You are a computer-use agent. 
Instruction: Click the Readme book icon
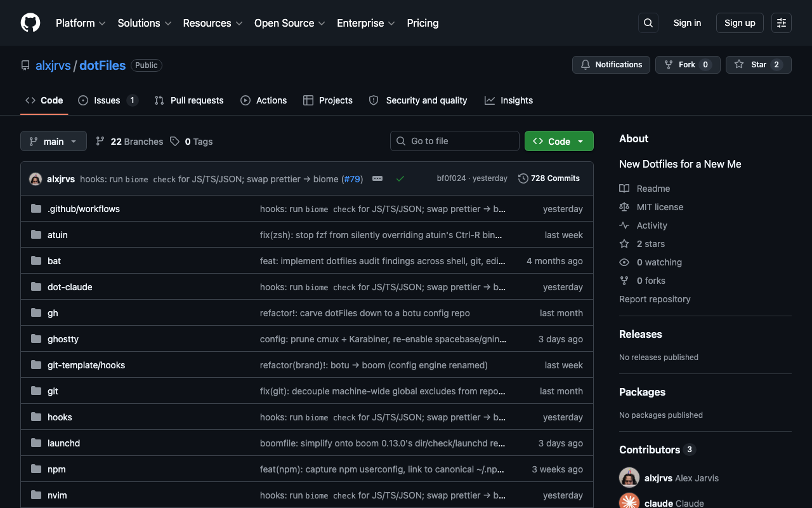click(624, 189)
